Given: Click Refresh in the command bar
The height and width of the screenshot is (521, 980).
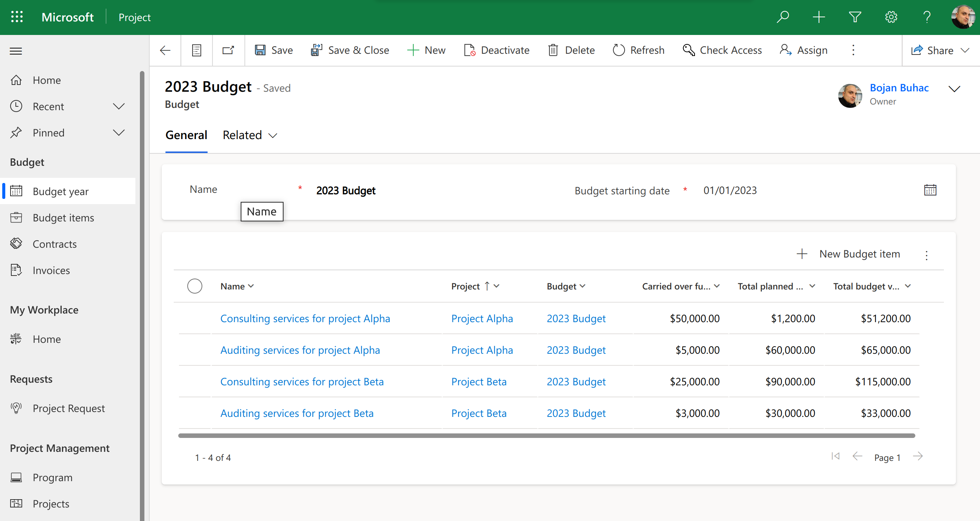Looking at the screenshot, I should [639, 50].
